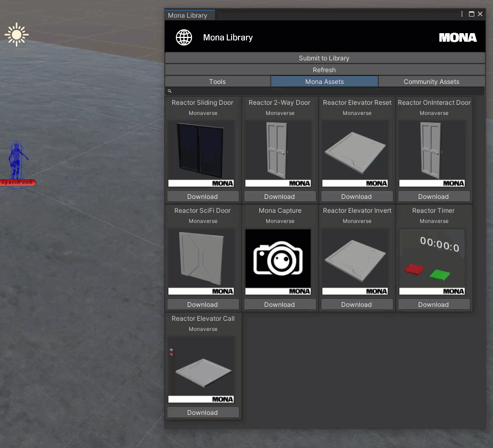The image size is (493, 448).
Task: Click the MONA logo in header
Action: click(458, 37)
